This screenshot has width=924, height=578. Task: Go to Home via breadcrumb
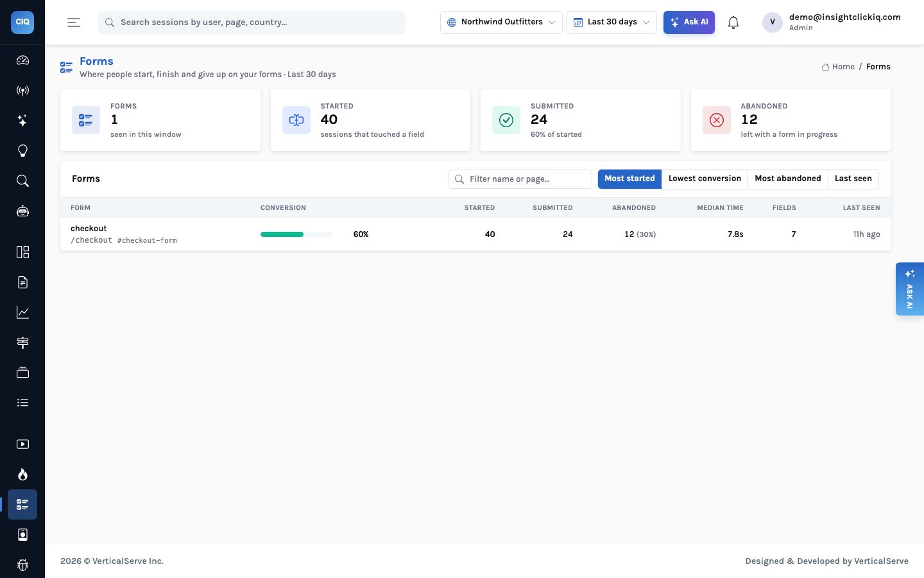838,67
